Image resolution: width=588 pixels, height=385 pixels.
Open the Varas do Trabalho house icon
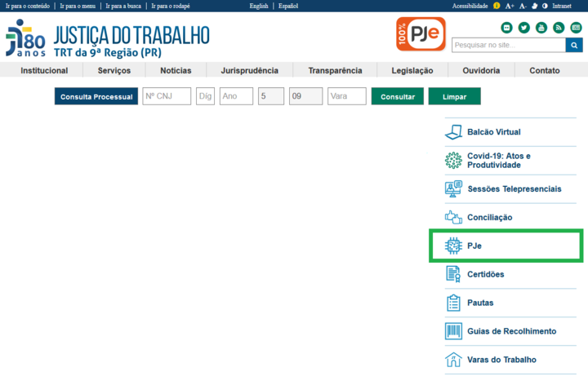coord(453,360)
